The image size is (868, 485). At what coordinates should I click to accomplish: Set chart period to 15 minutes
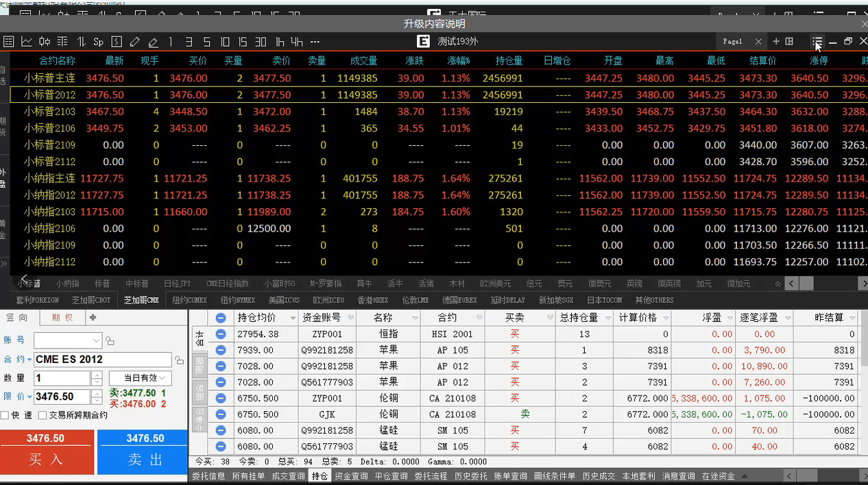tap(243, 42)
